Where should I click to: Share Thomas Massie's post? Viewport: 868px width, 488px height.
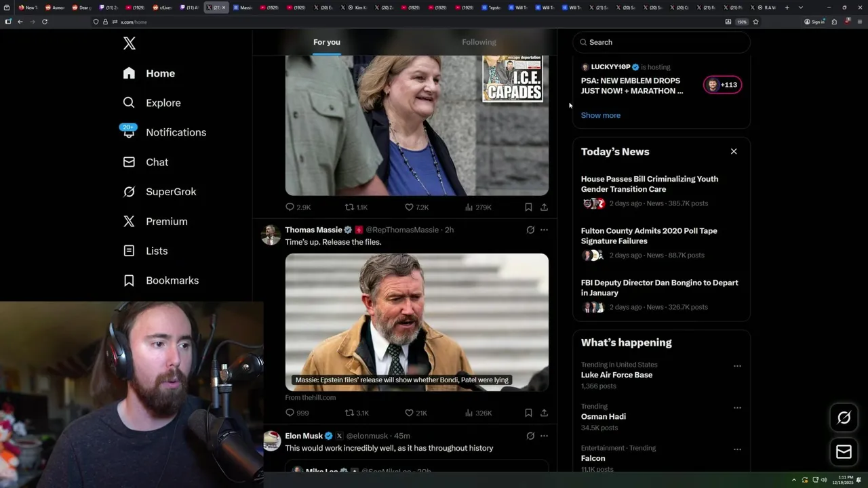click(544, 413)
